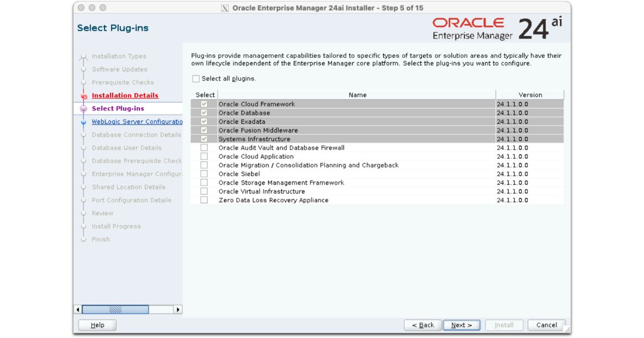Click the left arrow of sidebar scrollbar
Image resolution: width=644 pixels, height=338 pixels.
78,310
